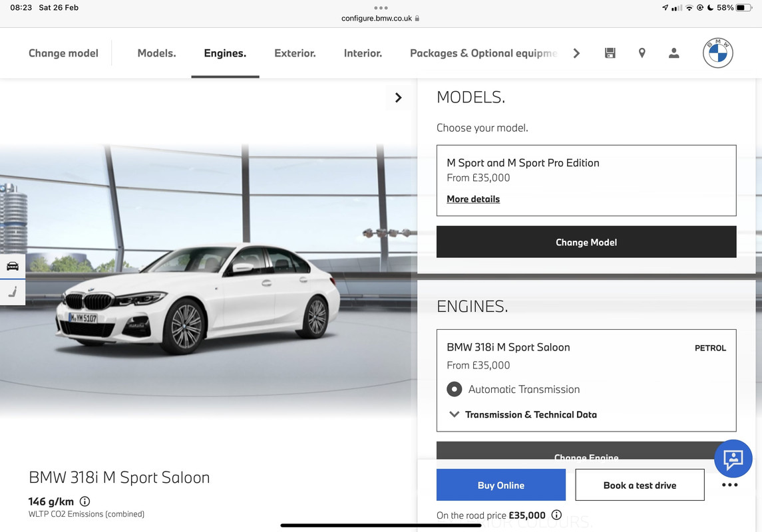Open the saved configurations floppy icon
762x532 pixels.
[x=610, y=53]
